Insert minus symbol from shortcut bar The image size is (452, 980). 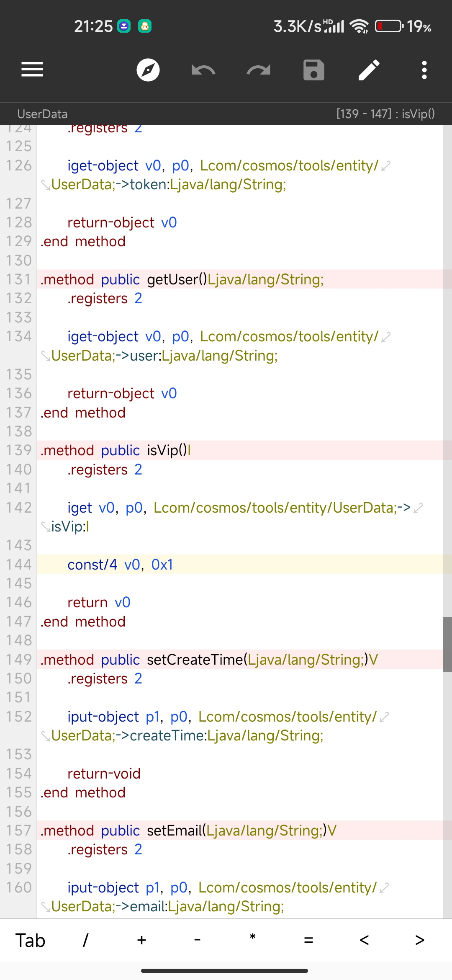tap(197, 941)
